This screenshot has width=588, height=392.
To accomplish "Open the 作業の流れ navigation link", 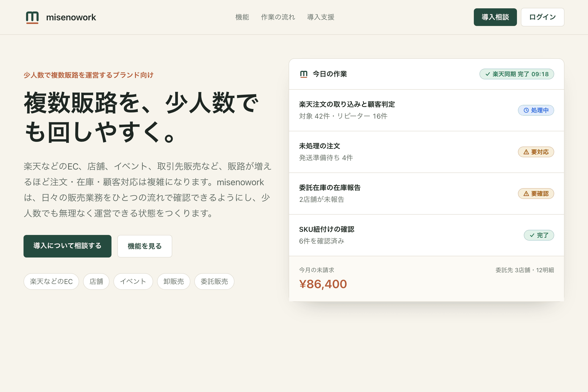I will point(278,17).
